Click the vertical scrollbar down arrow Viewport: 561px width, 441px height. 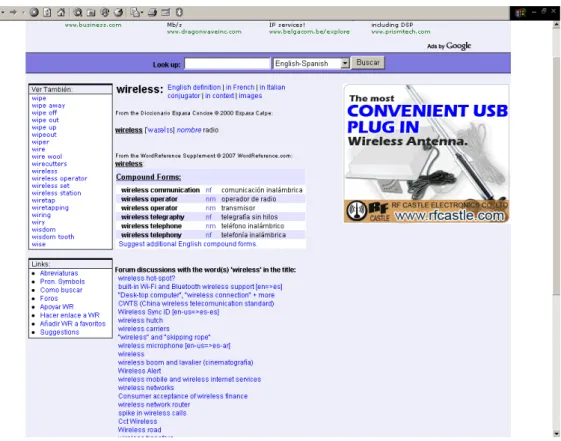[556, 434]
